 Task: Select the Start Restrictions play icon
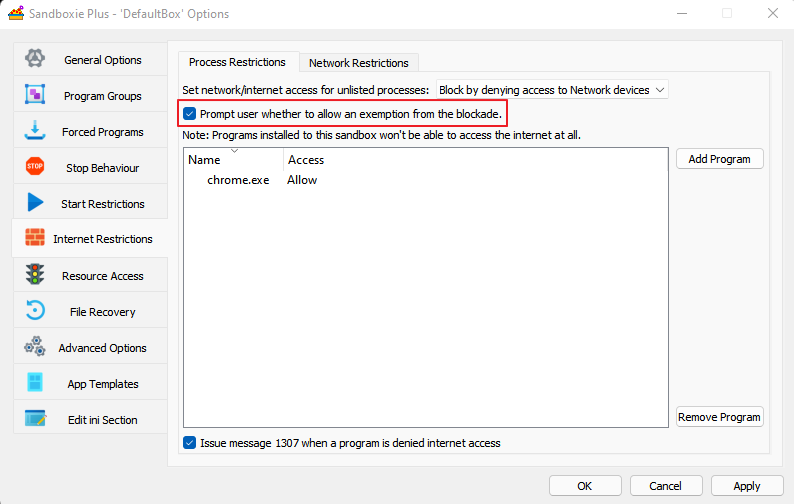(x=35, y=203)
